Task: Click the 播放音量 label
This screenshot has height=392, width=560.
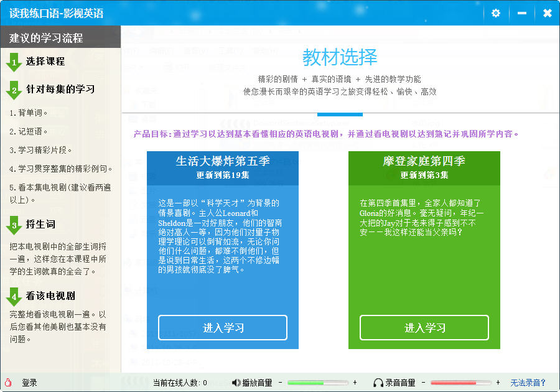Action: (x=257, y=383)
